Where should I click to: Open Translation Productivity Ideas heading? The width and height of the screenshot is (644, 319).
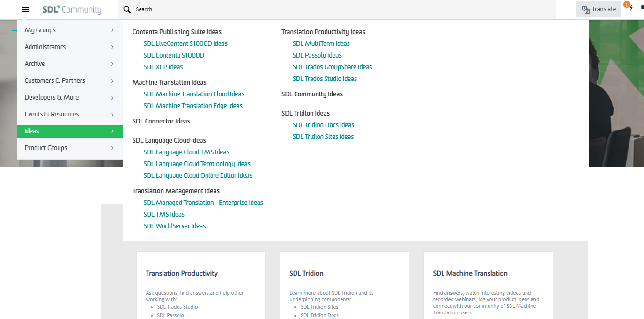[323, 32]
